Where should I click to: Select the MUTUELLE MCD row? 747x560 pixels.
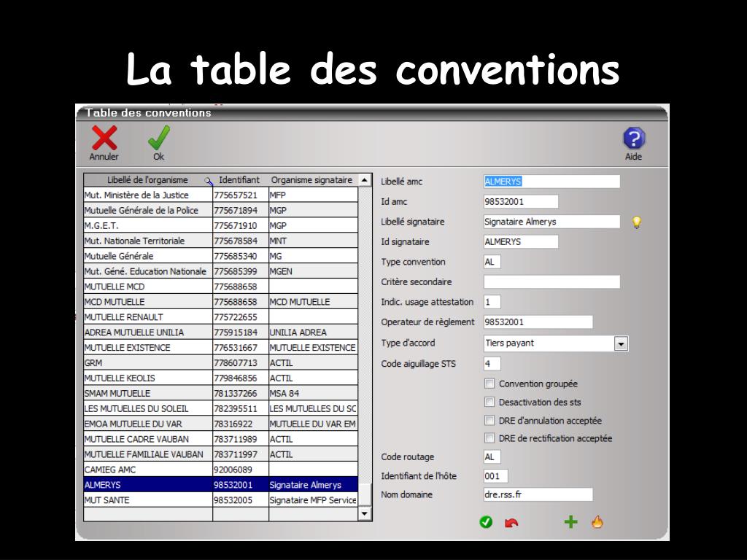point(220,286)
